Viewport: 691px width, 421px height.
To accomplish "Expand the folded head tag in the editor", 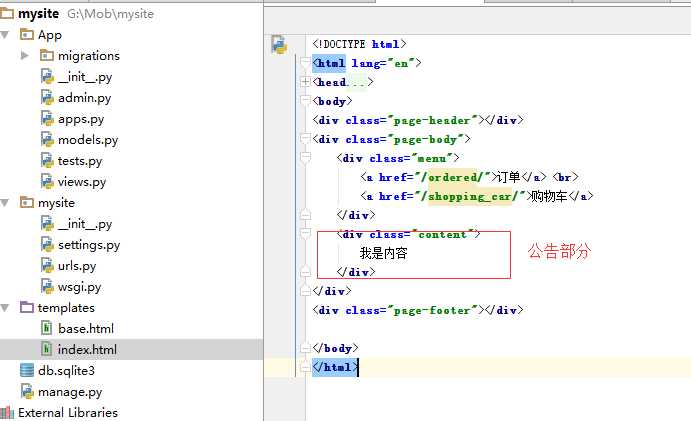I will tap(305, 82).
